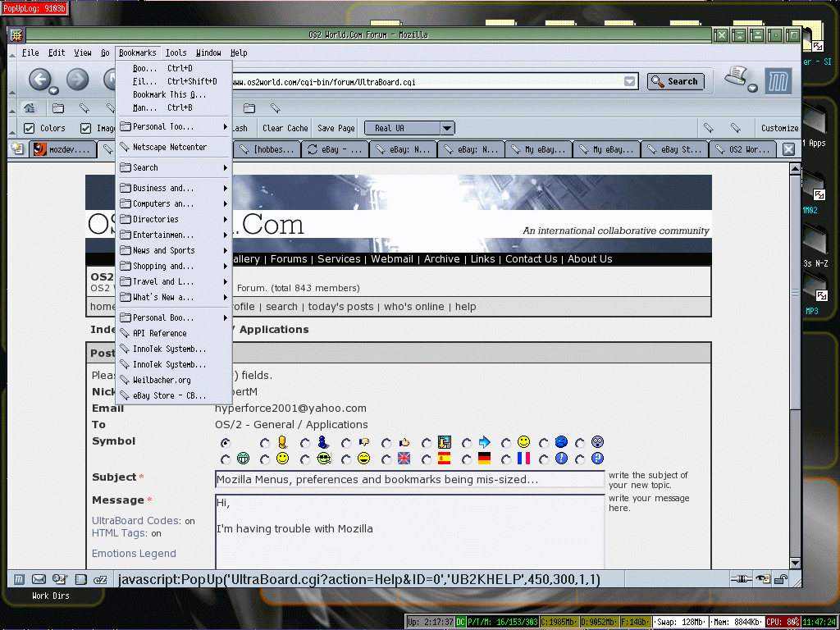The image size is (840, 630).
Task: Open the Emotions Legend link
Action: [134, 554]
